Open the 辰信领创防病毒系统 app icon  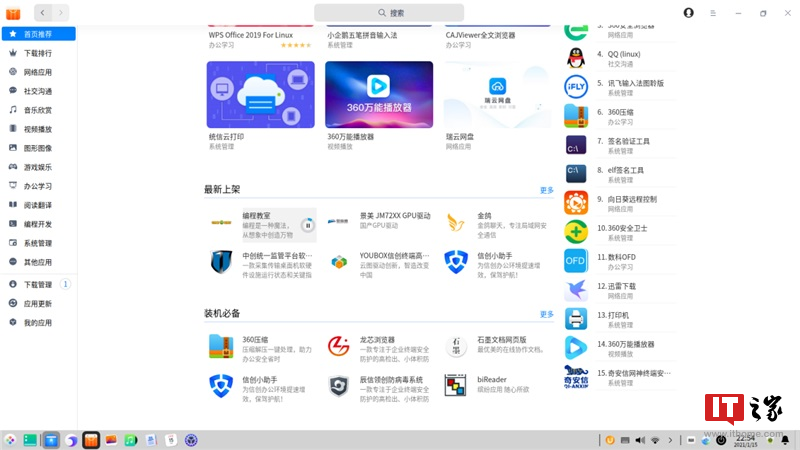[338, 386]
